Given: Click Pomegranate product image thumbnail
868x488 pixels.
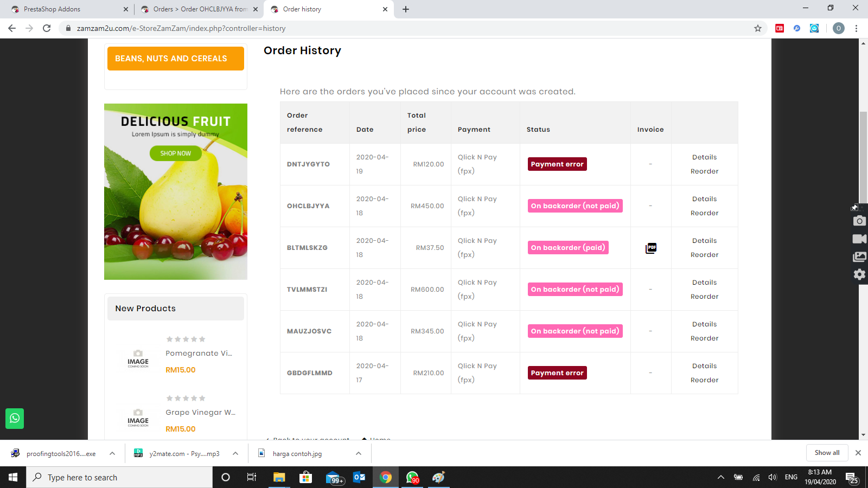Looking at the screenshot, I should tap(138, 359).
